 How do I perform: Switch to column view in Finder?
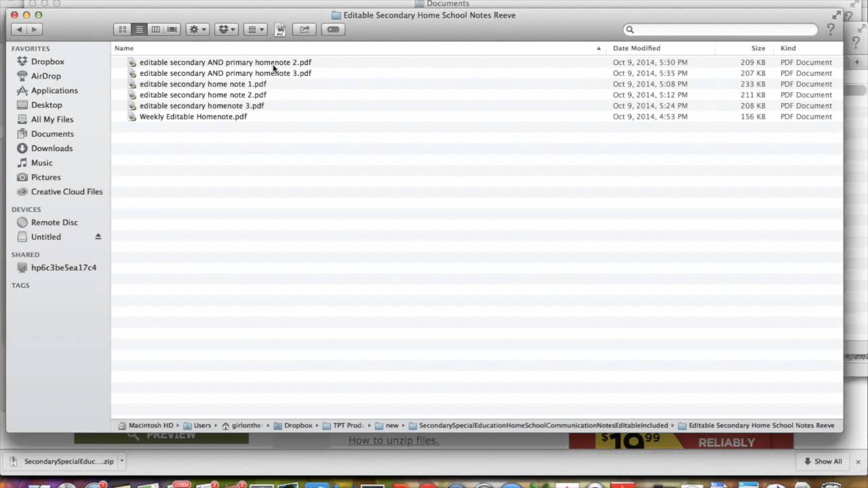pyautogui.click(x=156, y=29)
